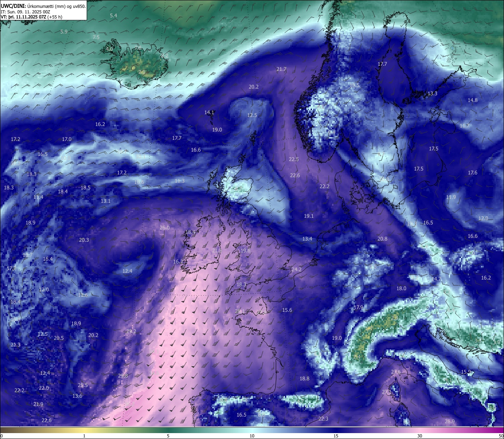Click the 22.5 value in the North Sea
The height and width of the screenshot is (439, 504).
pos(294,159)
